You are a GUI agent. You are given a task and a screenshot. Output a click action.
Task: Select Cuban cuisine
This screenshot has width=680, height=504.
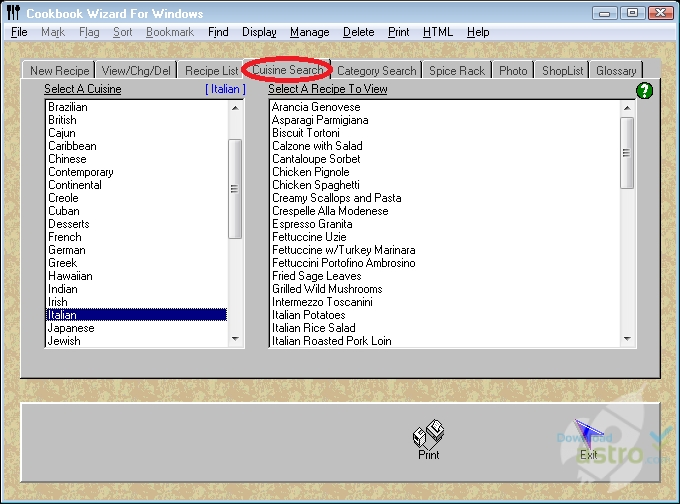click(x=137, y=211)
